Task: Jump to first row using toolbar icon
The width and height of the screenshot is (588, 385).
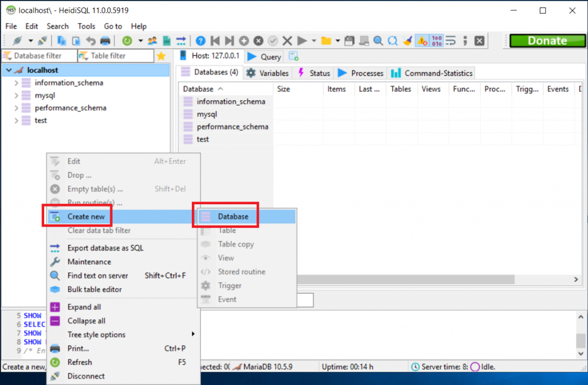Action: click(x=215, y=41)
